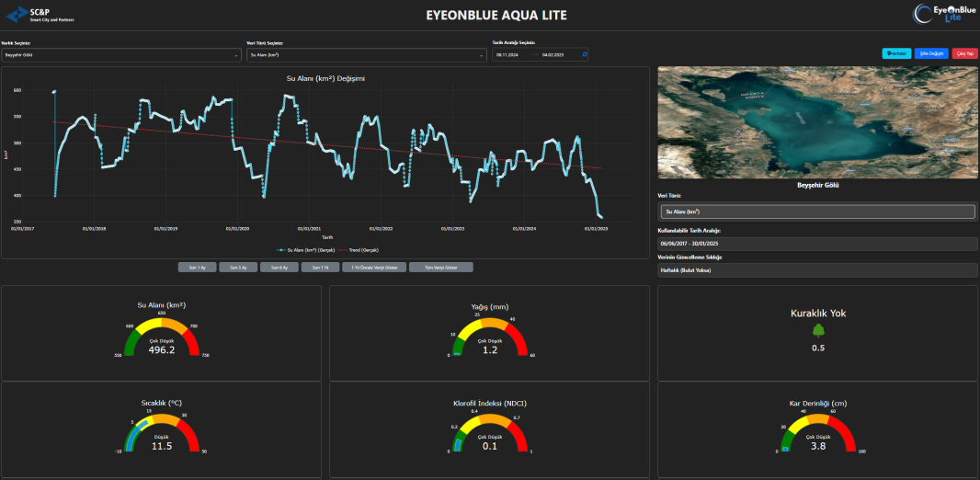Viewport: 980px width, 480px height.
Task: Open the Beyşehir Gölü asset dropdown
Action: pyautogui.click(x=121, y=55)
